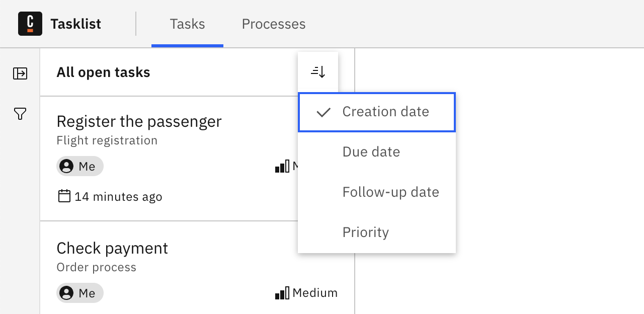Select Due date as sort option
The width and height of the screenshot is (644, 314).
pos(371,151)
